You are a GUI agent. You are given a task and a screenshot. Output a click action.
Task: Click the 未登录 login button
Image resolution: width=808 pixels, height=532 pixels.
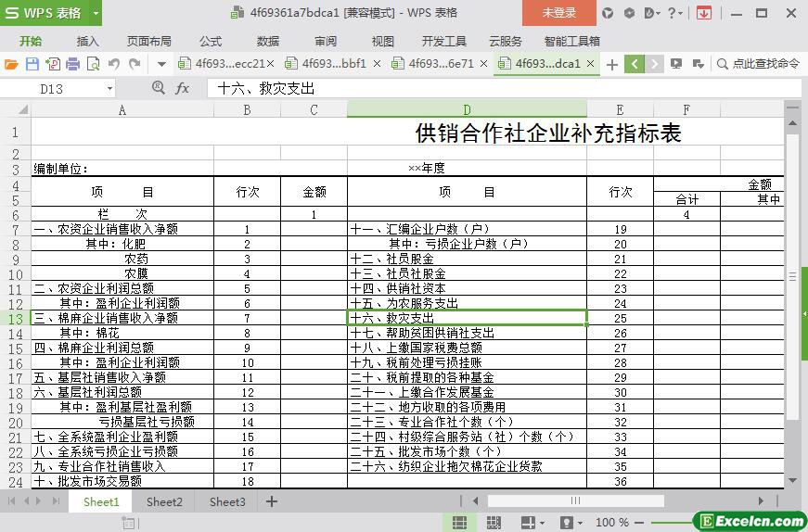click(559, 13)
